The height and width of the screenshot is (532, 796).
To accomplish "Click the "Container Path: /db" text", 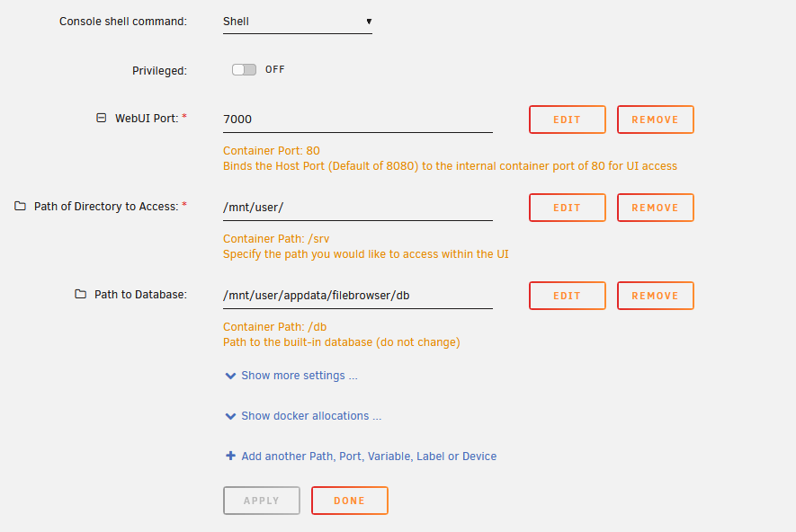I will [274, 327].
